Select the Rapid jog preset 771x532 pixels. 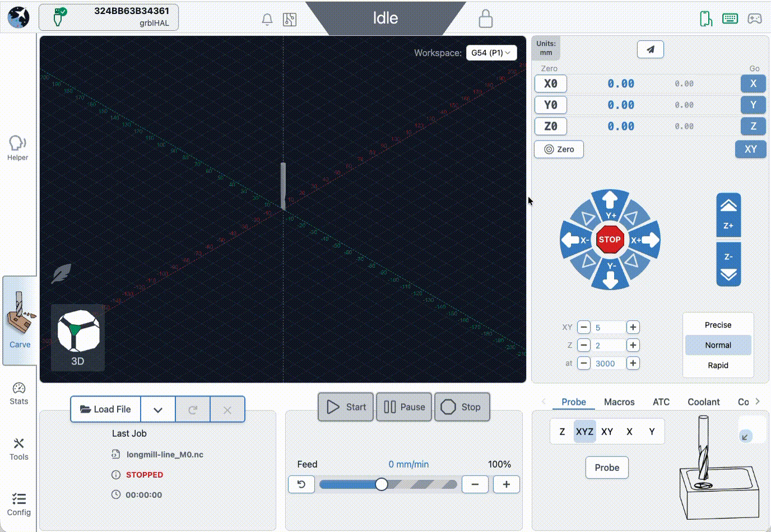(718, 365)
